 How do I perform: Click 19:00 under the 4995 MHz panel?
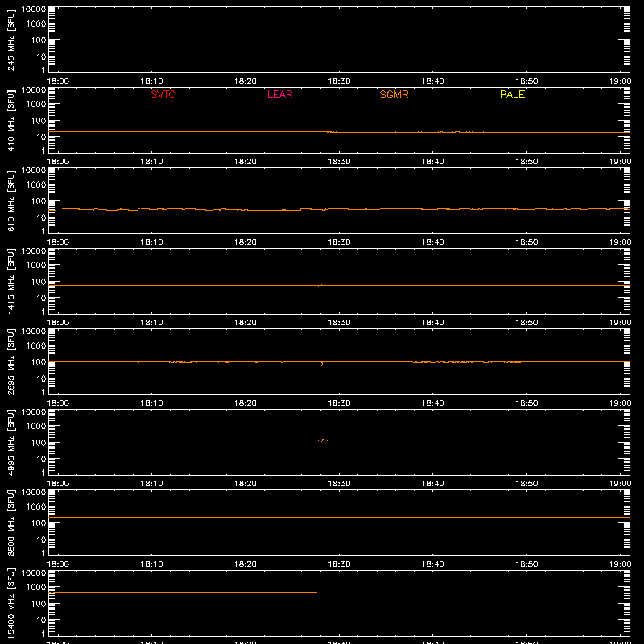pyautogui.click(x=620, y=484)
